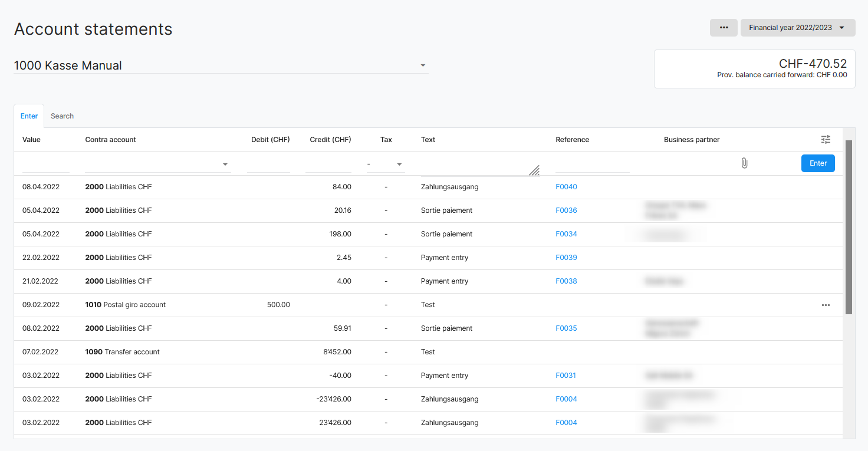
Task: Open three-dot menu on Postal giro row
Action: coord(826,305)
